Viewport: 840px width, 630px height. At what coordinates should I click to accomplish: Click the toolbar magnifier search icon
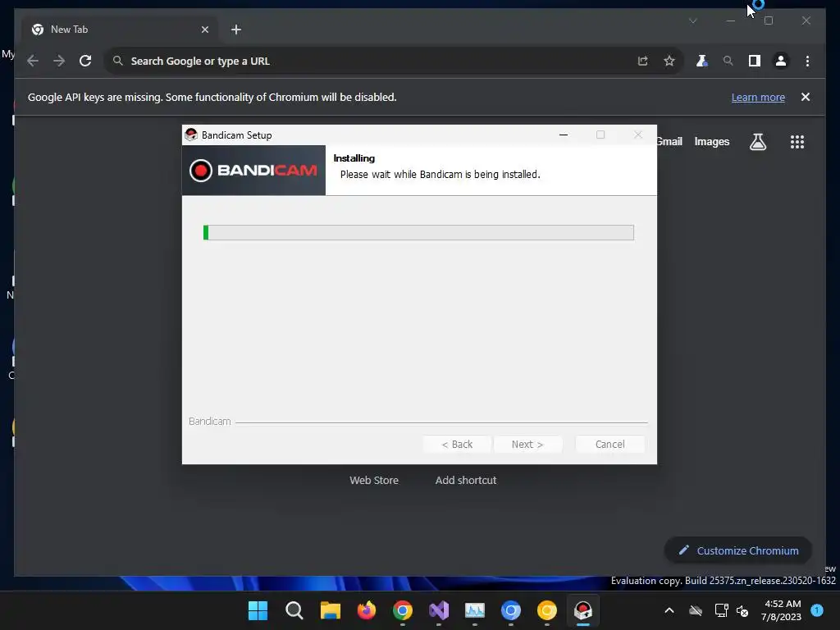point(728,61)
